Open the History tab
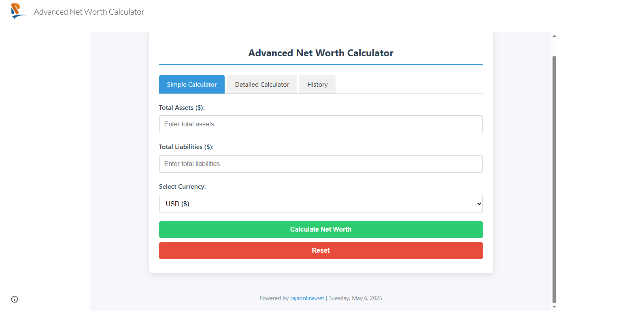This screenshot has width=644, height=313. (x=317, y=84)
